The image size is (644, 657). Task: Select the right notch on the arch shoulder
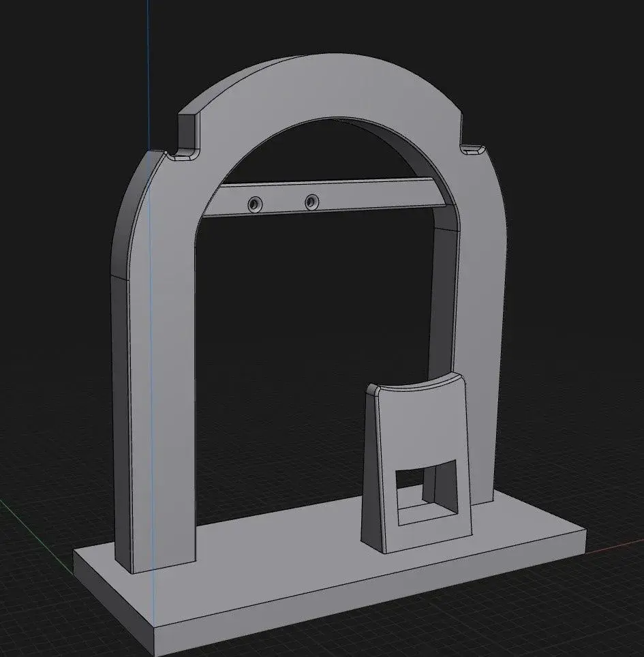pyautogui.click(x=473, y=149)
